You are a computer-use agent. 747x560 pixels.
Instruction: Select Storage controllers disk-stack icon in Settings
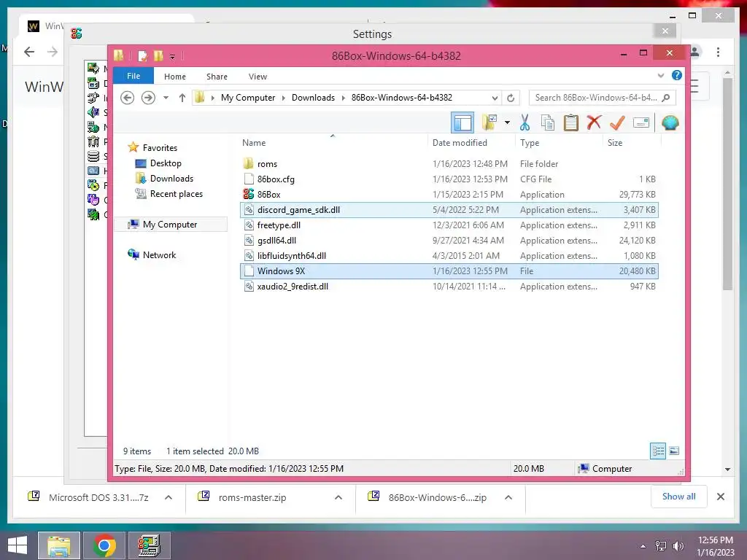click(x=93, y=156)
